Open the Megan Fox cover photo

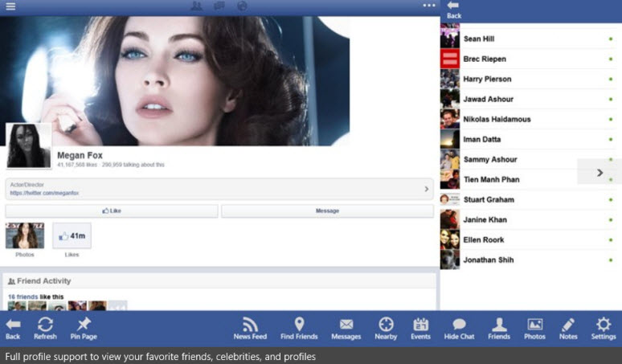tap(174, 81)
